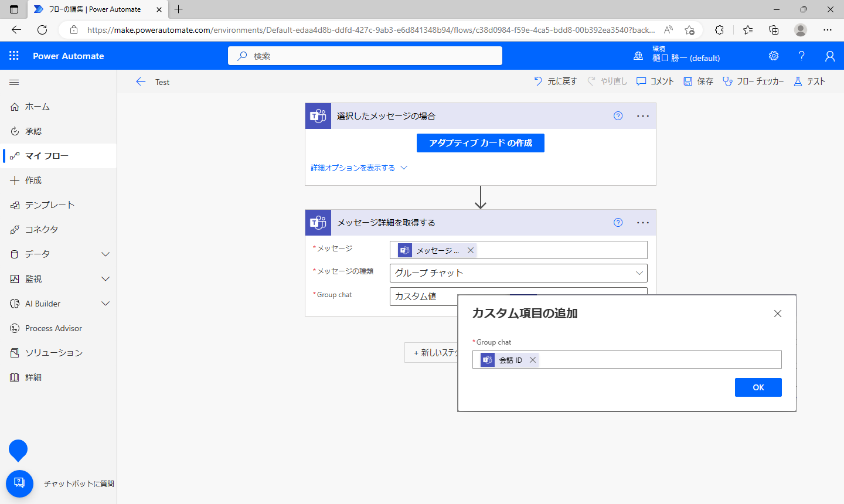This screenshot has height=504, width=844.
Task: Click the back arrow next to Test
Action: tap(141, 82)
